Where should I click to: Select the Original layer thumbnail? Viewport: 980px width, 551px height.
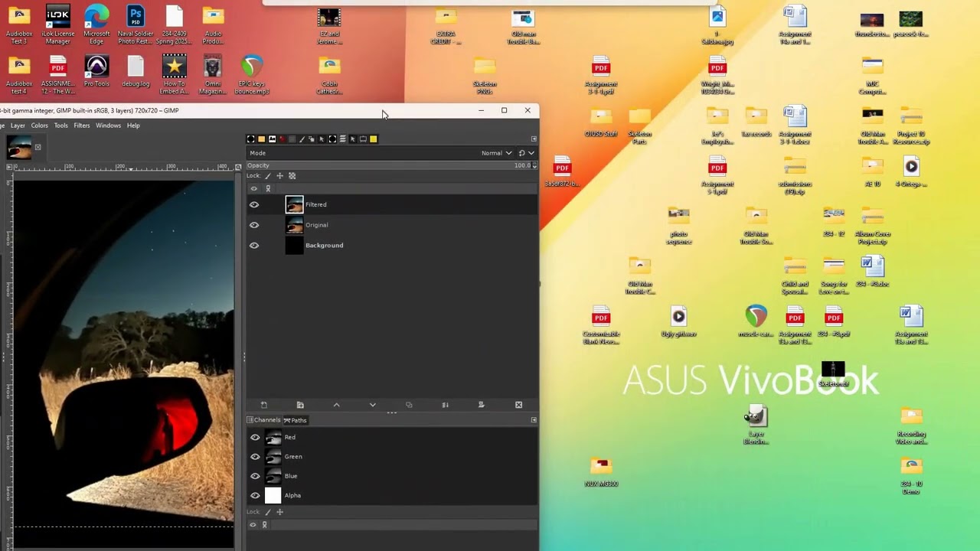pos(295,225)
